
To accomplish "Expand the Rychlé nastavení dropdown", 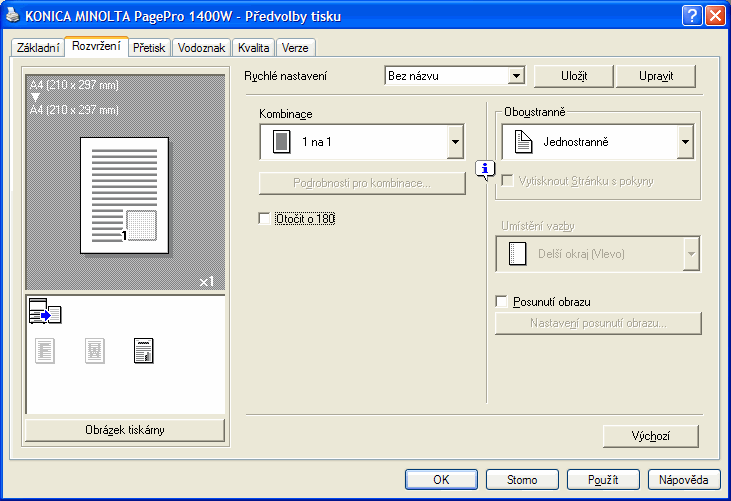I will [x=516, y=76].
